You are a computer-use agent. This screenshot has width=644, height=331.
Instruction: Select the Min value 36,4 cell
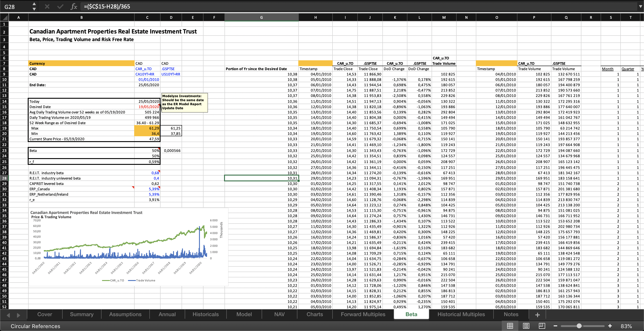[x=147, y=134]
